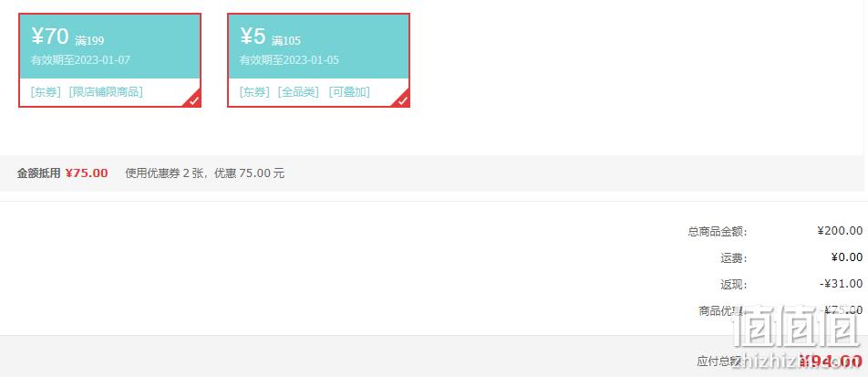Click the 全品类 tag
This screenshot has width=868, height=377.
click(x=298, y=92)
